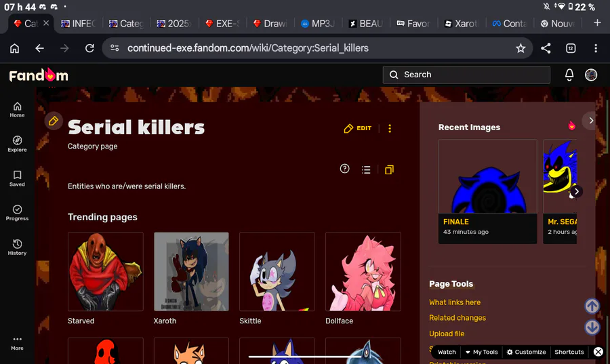Close the current Cat tab
The image size is (610, 364).
(x=46, y=23)
